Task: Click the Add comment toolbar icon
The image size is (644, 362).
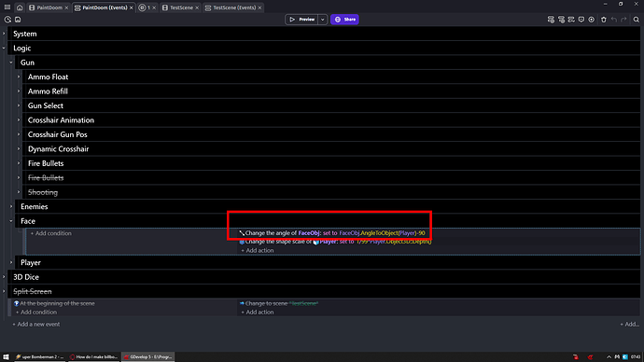Action: [581, 20]
